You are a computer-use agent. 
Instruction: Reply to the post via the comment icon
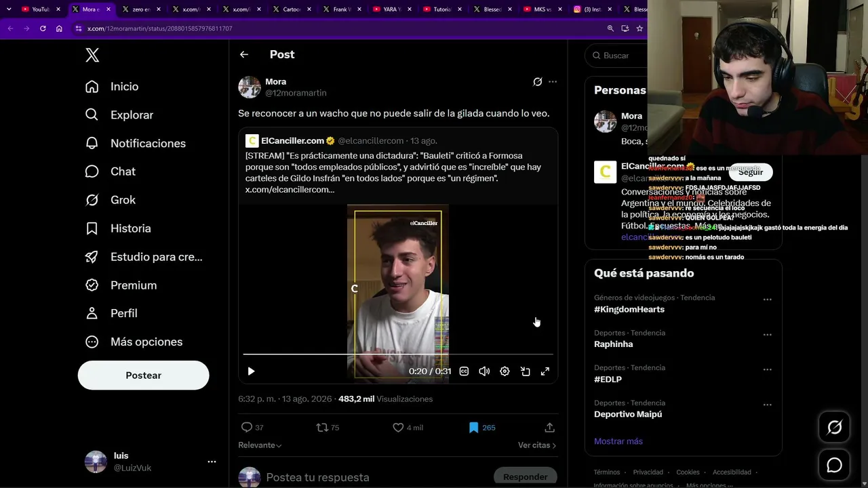[x=247, y=428]
